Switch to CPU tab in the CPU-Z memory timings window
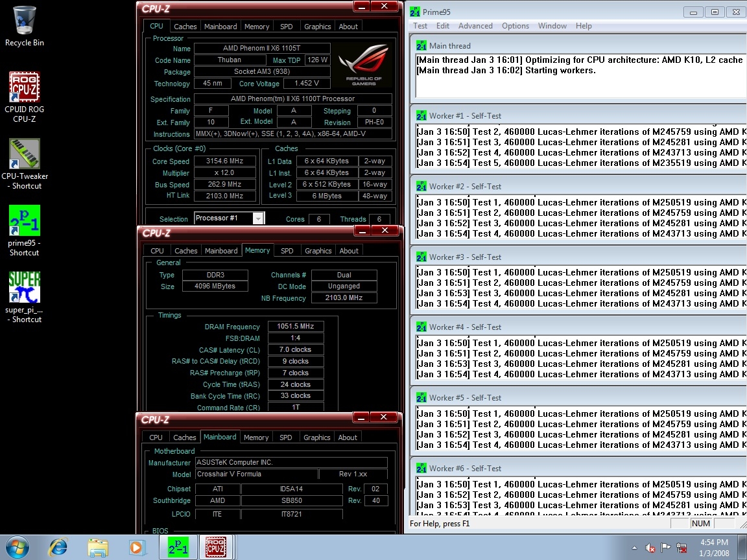This screenshot has width=747, height=560. click(157, 251)
